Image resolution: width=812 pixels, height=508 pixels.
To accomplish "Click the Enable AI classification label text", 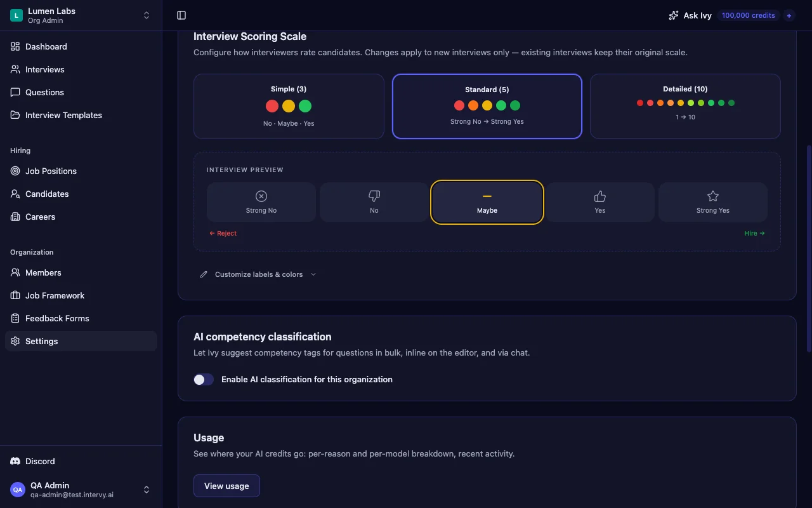I will (307, 379).
